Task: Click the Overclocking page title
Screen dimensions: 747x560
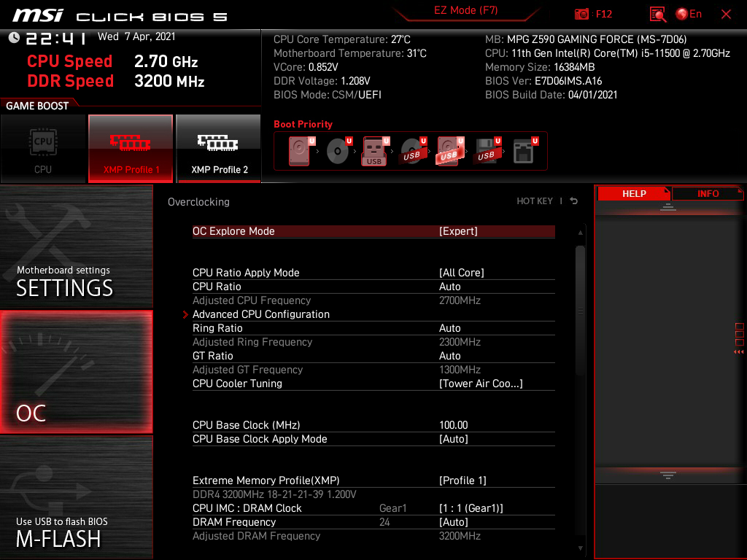Action: coord(198,202)
